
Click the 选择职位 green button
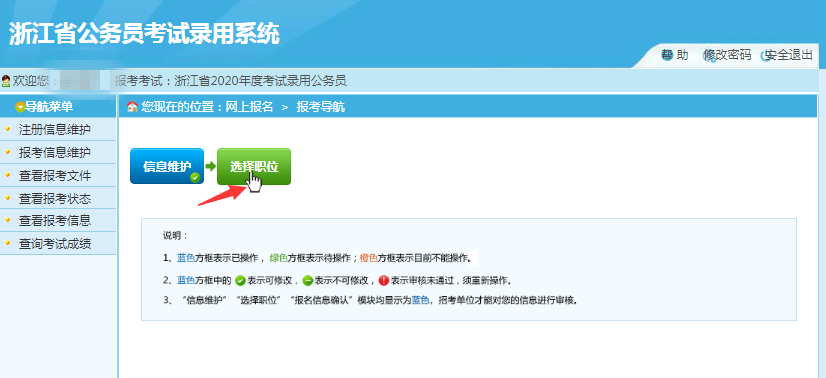click(x=254, y=166)
